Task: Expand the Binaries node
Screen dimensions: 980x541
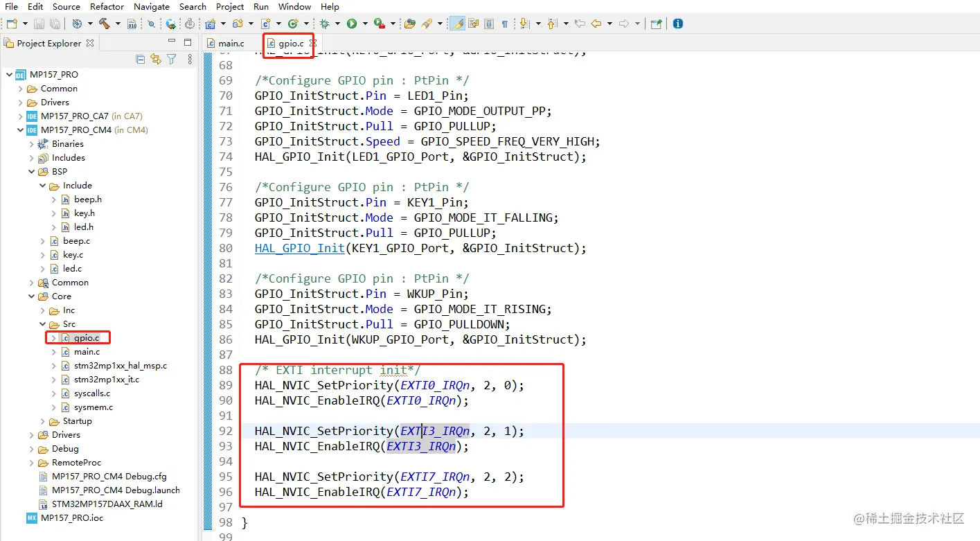Action: point(31,144)
